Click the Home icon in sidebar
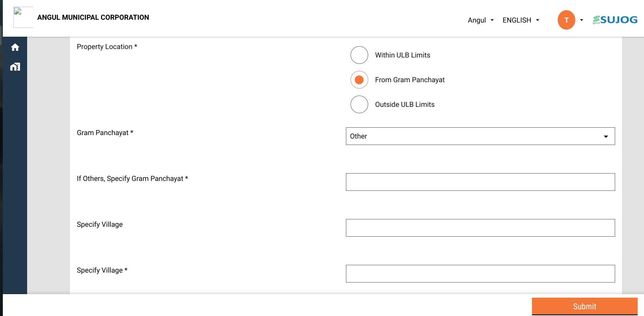 [15, 47]
